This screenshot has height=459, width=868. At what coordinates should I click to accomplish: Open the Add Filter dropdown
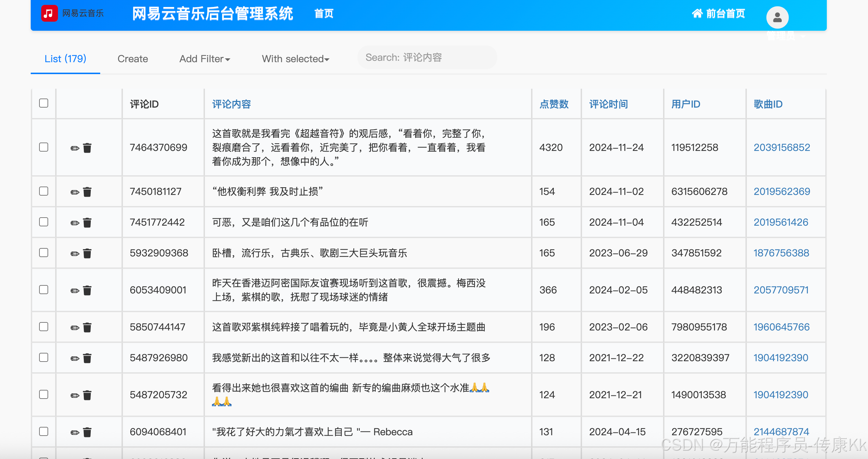coord(205,59)
